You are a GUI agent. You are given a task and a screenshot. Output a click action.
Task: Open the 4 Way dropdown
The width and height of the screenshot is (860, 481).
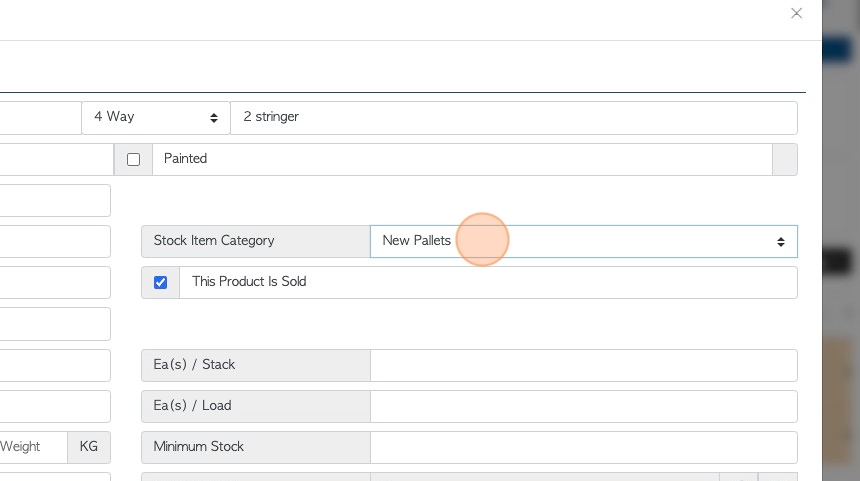[x=156, y=118]
